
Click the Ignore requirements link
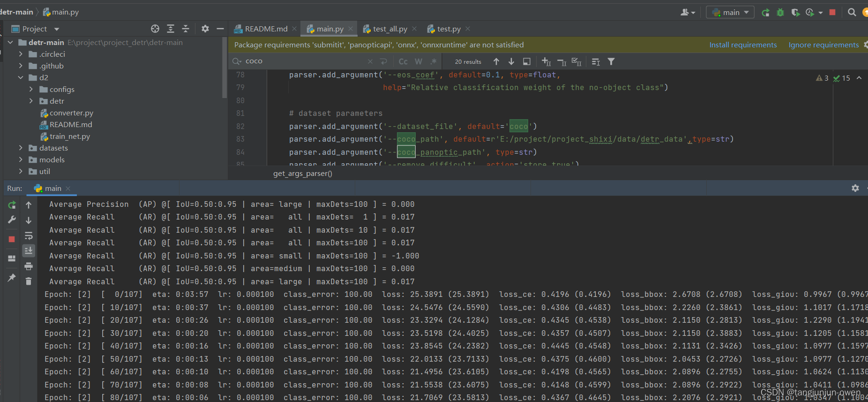pos(823,45)
